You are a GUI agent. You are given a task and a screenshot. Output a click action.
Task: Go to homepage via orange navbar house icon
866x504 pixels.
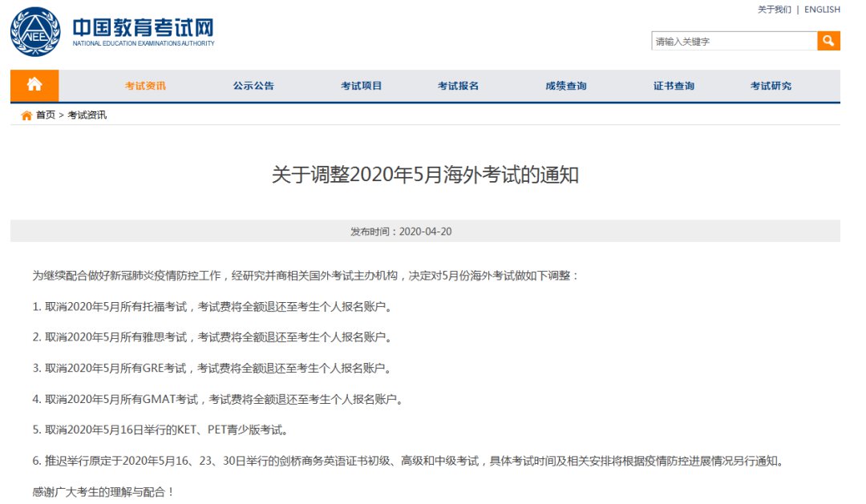click(x=34, y=85)
